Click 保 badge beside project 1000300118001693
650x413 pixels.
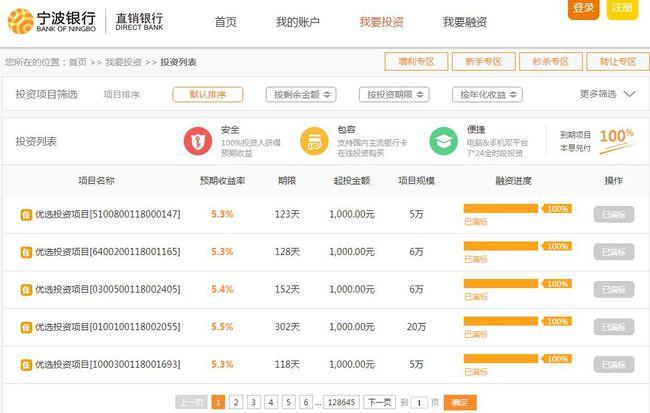[x=26, y=364]
